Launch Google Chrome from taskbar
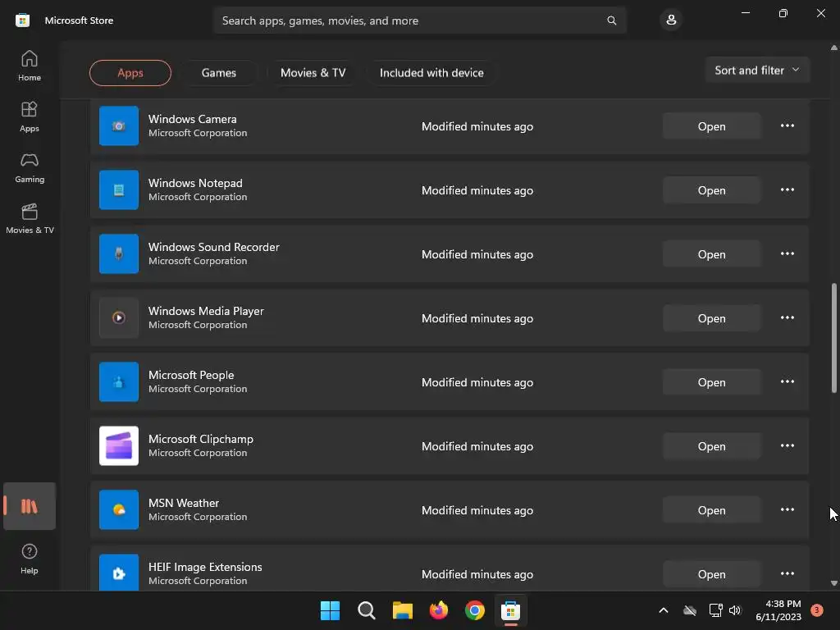The image size is (840, 630). pos(475,610)
